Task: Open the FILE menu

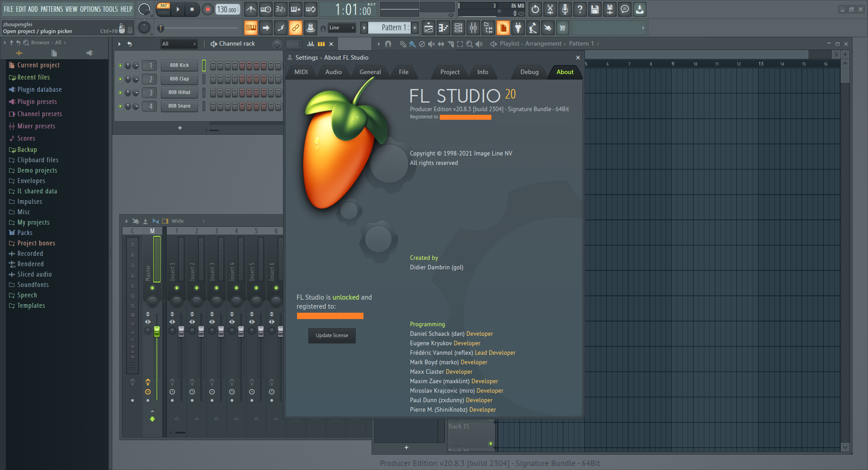Action: pos(9,9)
